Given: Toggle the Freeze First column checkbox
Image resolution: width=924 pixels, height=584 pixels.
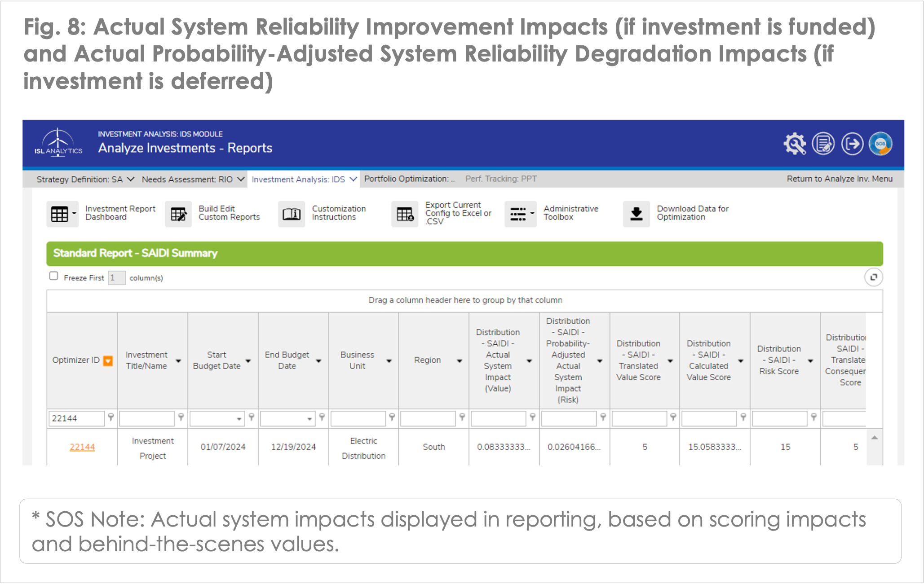Looking at the screenshot, I should point(54,276).
